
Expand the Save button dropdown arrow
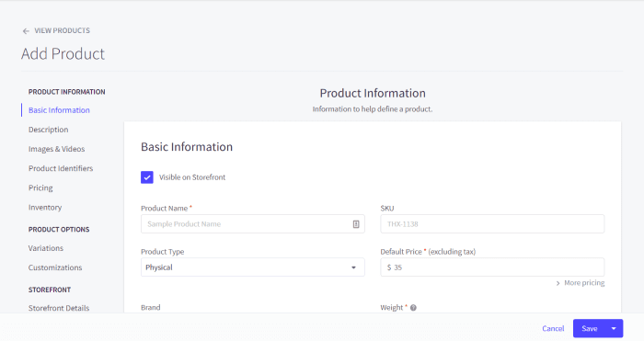[x=614, y=328]
